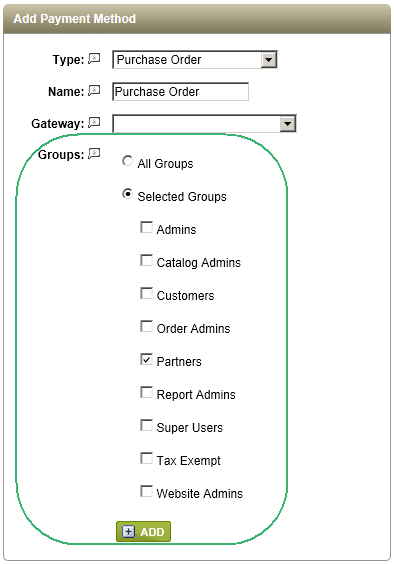Click the green ADD button

[x=143, y=531]
